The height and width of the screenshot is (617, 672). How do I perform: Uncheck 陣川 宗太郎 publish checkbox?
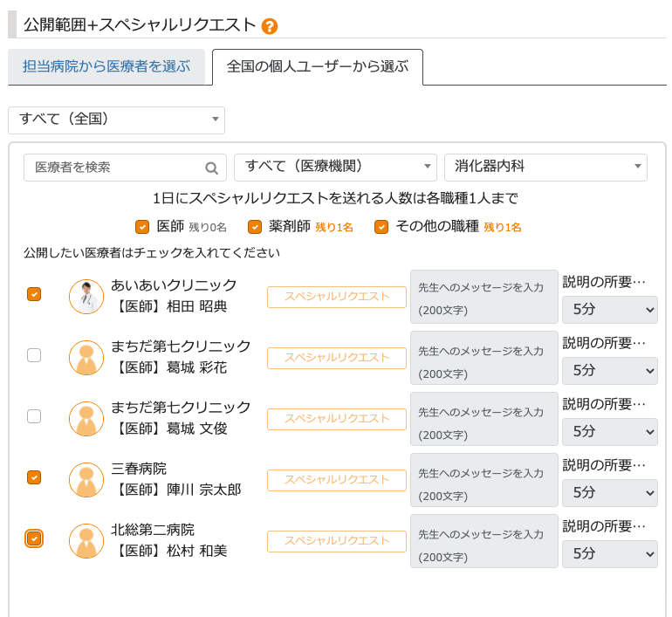[x=34, y=477]
